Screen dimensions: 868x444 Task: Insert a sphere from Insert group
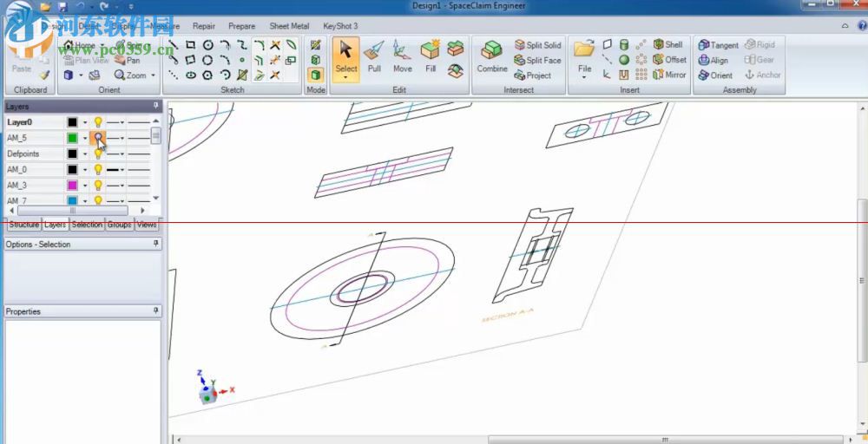[x=624, y=60]
